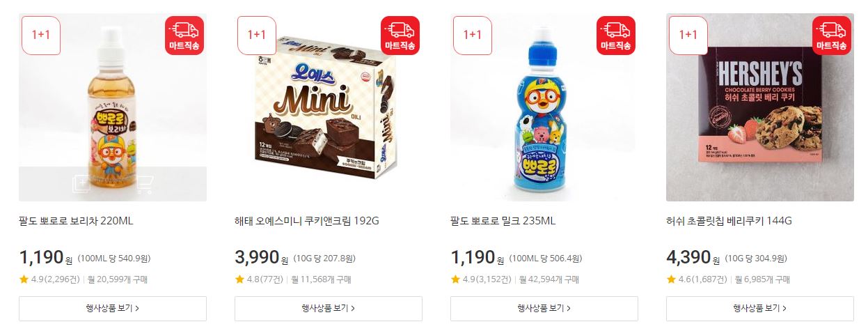Click 마트직송 truck badge on Pororo milk
Viewport: 868px width, 331px height.
point(616,36)
